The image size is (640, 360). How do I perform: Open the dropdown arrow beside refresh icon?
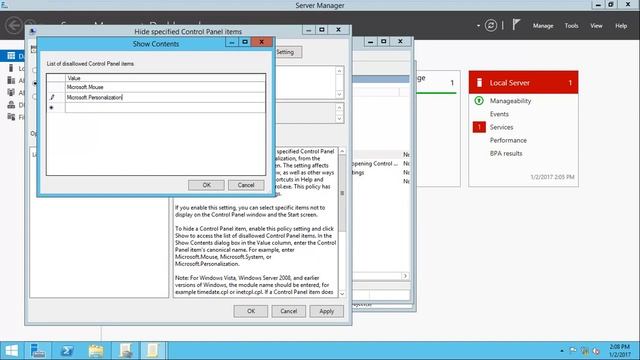[478, 26]
